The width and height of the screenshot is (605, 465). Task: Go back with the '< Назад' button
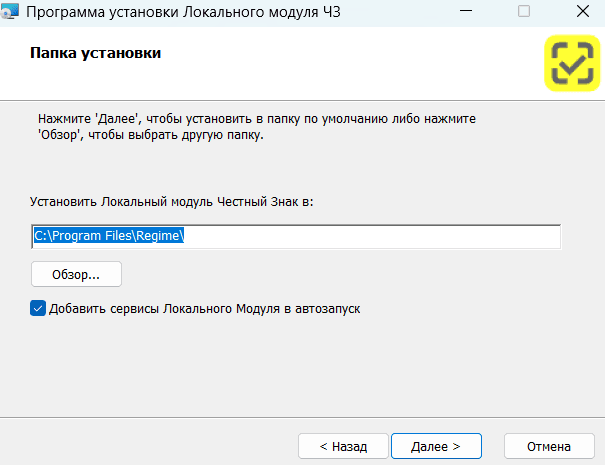(x=343, y=446)
